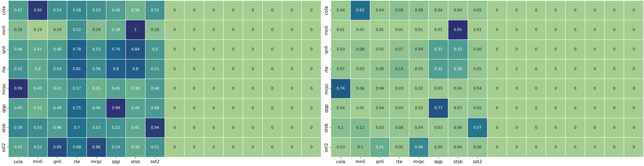Select the 0.77 cell in the right heatmap

(438, 108)
